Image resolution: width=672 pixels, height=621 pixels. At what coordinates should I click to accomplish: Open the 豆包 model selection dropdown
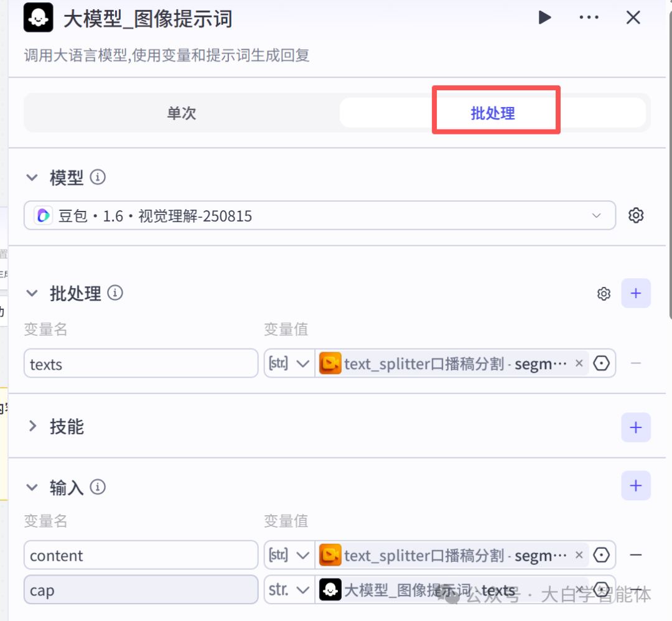[x=320, y=215]
